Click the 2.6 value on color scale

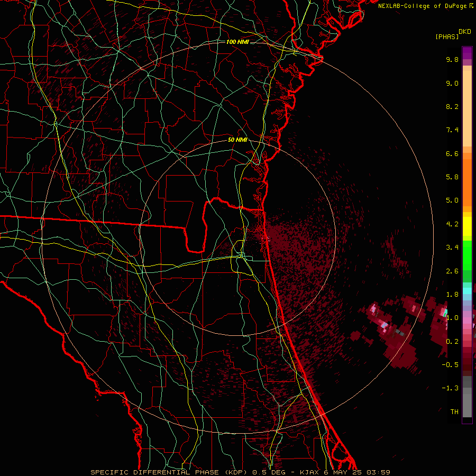[452, 271]
